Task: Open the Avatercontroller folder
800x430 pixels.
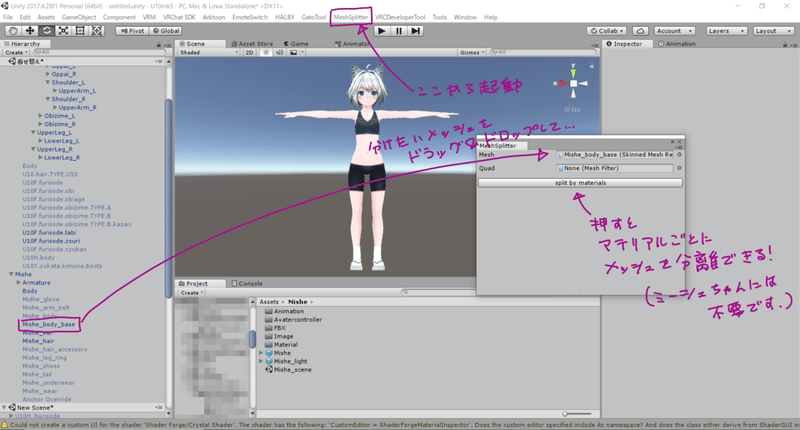Action: [x=294, y=320]
